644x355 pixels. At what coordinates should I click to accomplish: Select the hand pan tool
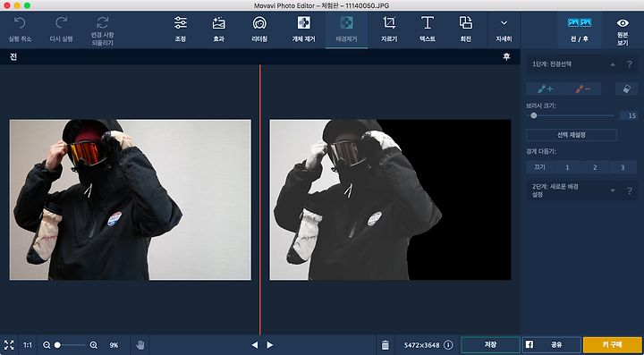click(x=140, y=345)
